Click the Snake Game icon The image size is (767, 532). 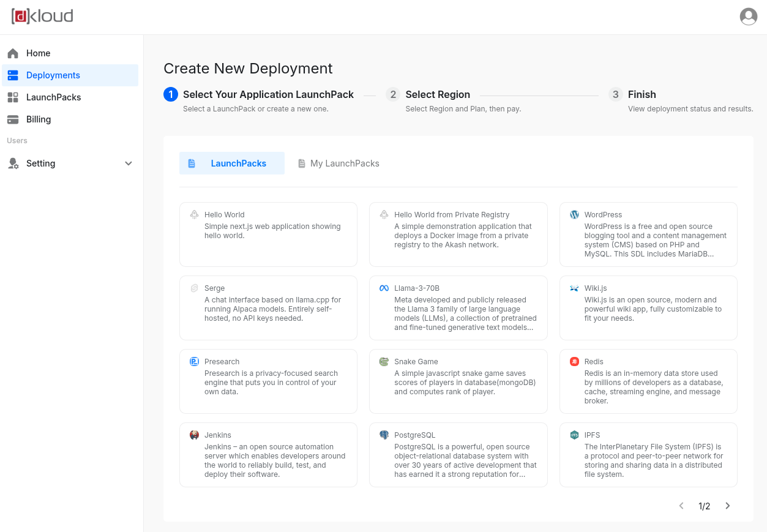tap(384, 362)
